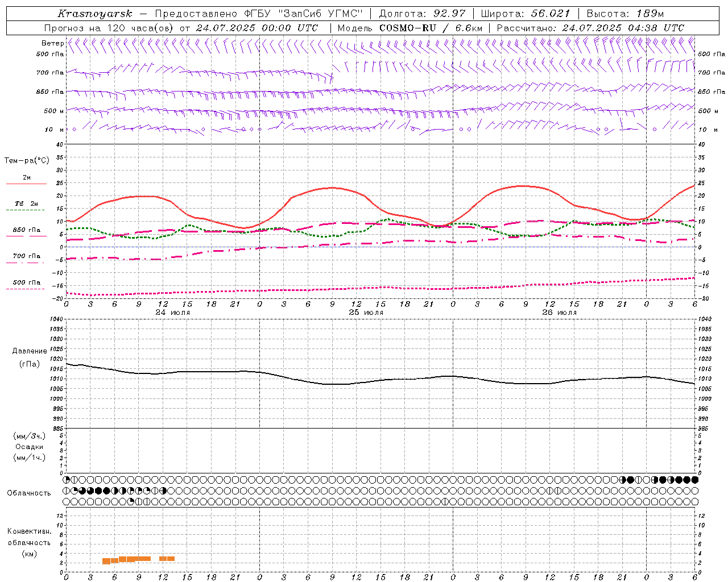
Task: Click the 'Облачность' cloudiness label
Action: [29, 493]
